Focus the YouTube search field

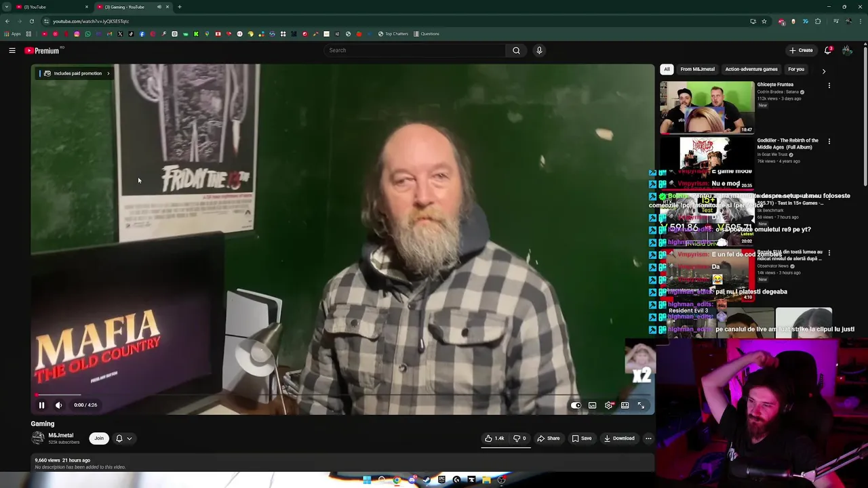coord(415,50)
